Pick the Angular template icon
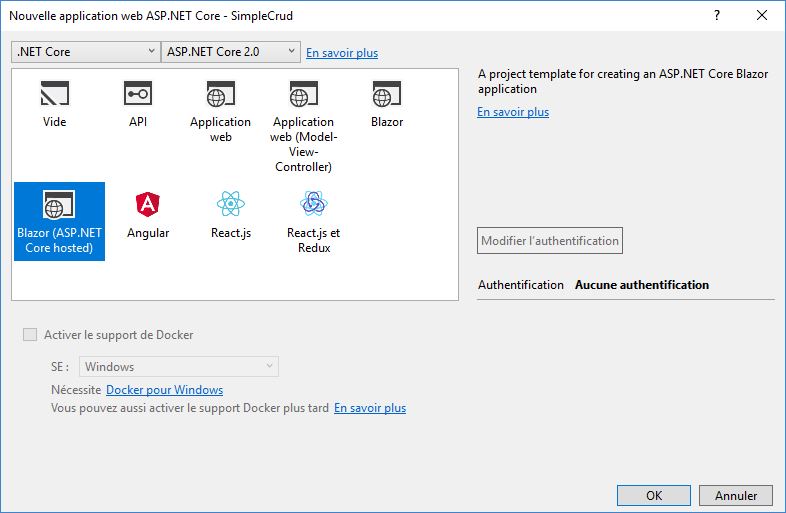786x513 pixels. [148, 204]
